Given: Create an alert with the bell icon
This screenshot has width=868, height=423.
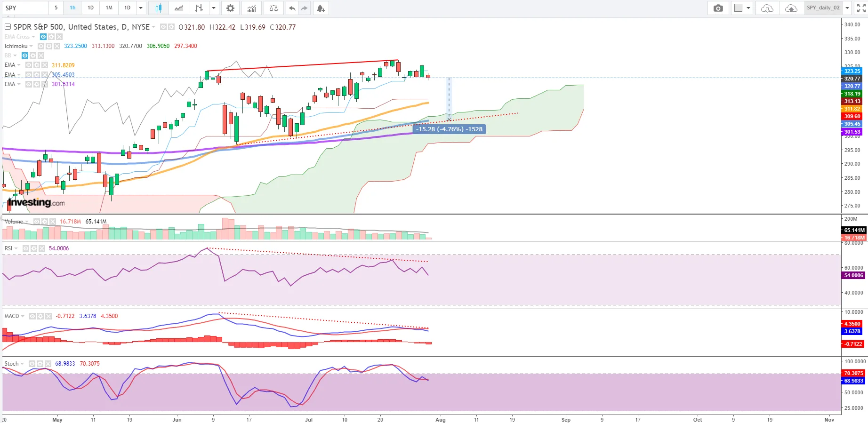Looking at the screenshot, I should coord(321,8).
